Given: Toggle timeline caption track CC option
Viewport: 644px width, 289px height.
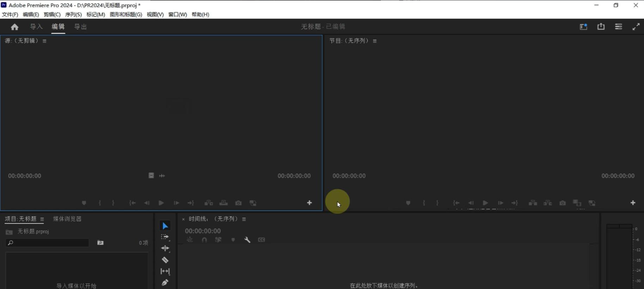Looking at the screenshot, I should [x=261, y=240].
